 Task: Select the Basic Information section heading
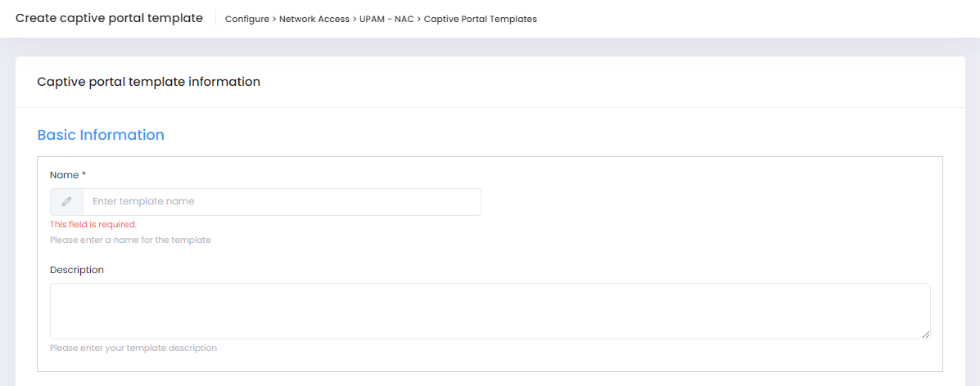point(101,135)
